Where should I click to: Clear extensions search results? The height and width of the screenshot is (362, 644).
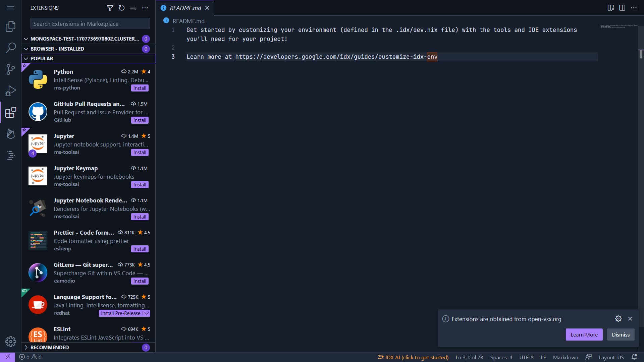click(x=133, y=8)
